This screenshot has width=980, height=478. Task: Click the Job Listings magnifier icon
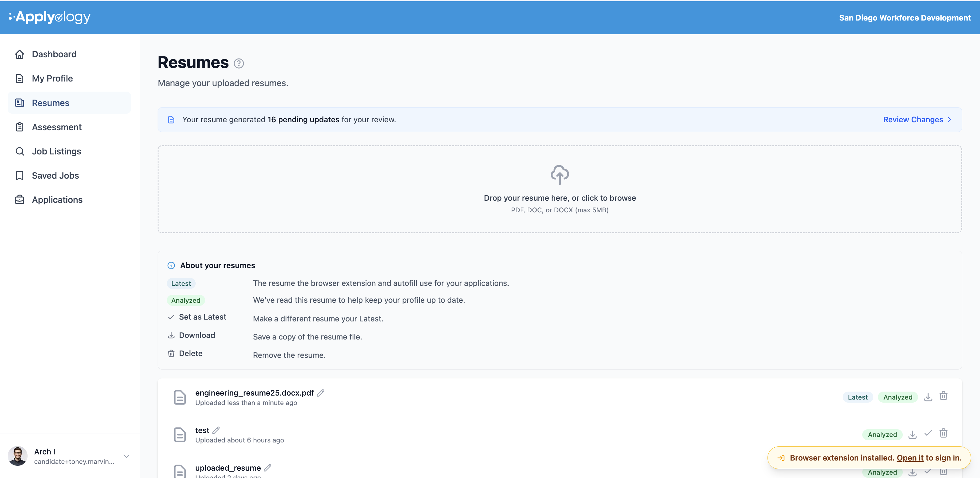point(20,151)
